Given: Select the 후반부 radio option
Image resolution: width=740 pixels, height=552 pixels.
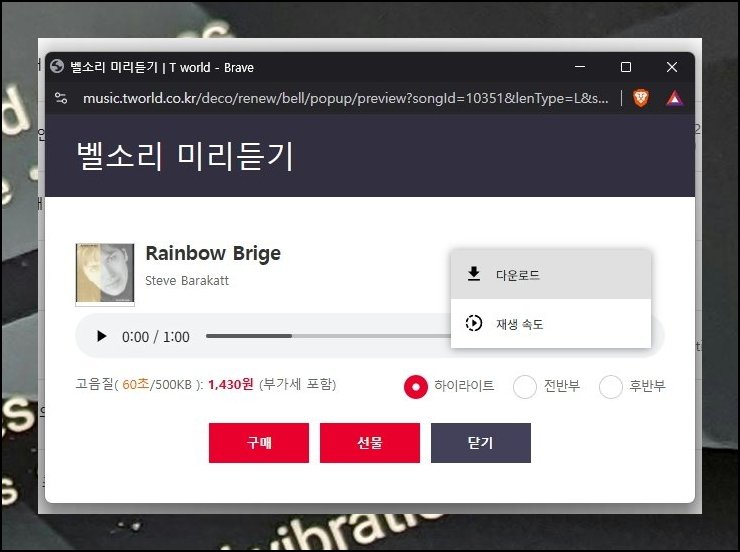Looking at the screenshot, I should pyautogui.click(x=611, y=386).
